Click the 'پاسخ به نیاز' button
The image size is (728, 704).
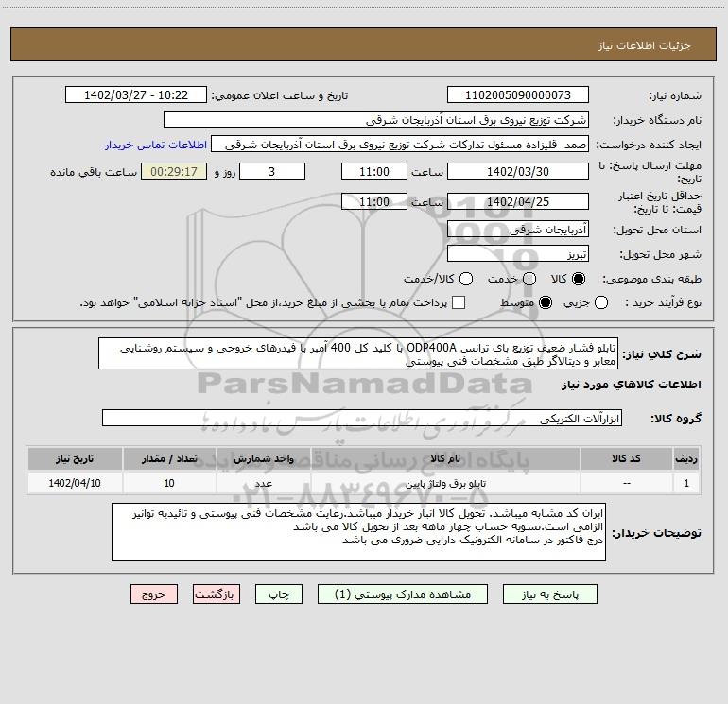[549, 594]
